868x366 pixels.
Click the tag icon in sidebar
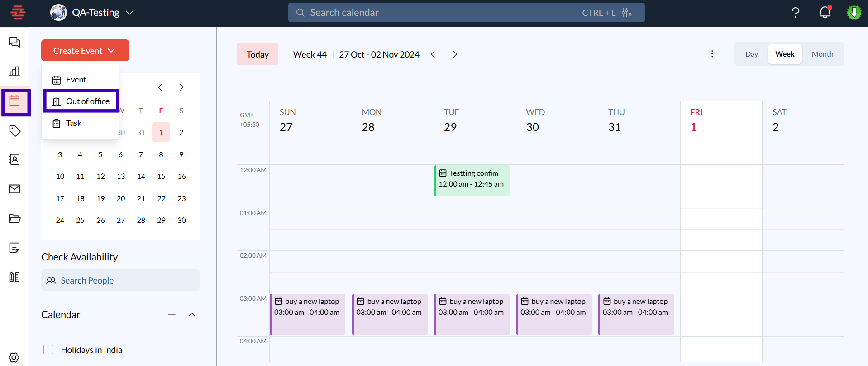point(14,131)
